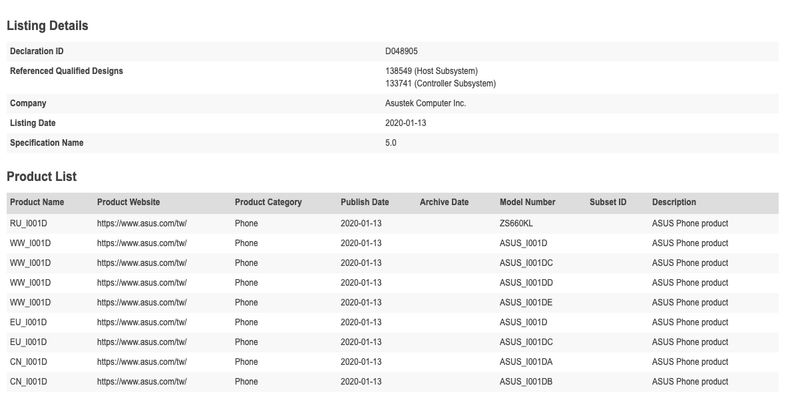Open website link for model ASUS_I001DD
Image resolution: width=800 pixels, height=400 pixels.
pyautogui.click(x=142, y=283)
